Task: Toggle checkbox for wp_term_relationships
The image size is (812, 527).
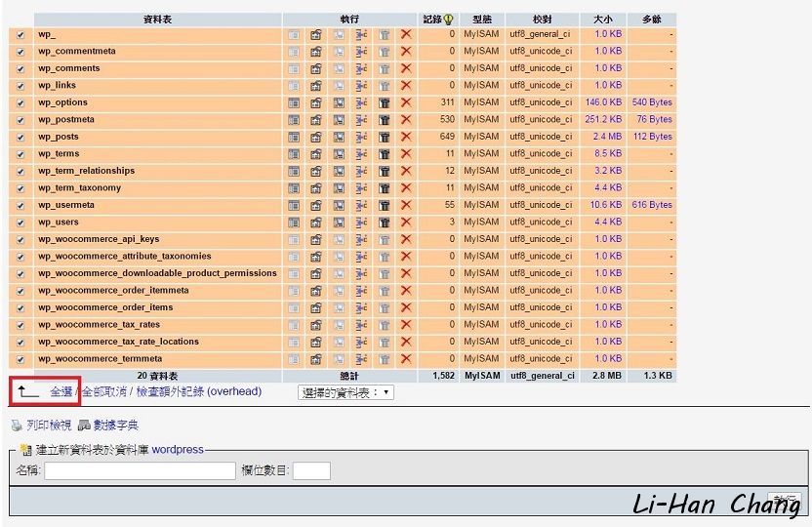Action: (20, 172)
